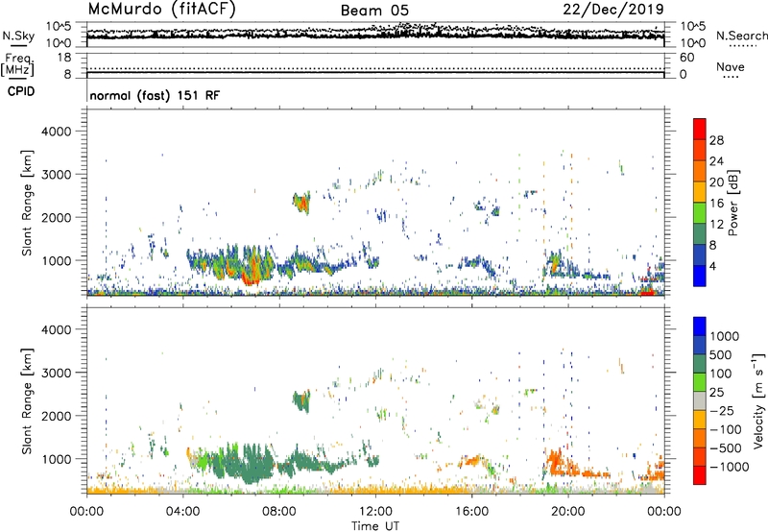
Task: Click the blue bottom segment of the Power colorbar
Action: (x=700, y=276)
